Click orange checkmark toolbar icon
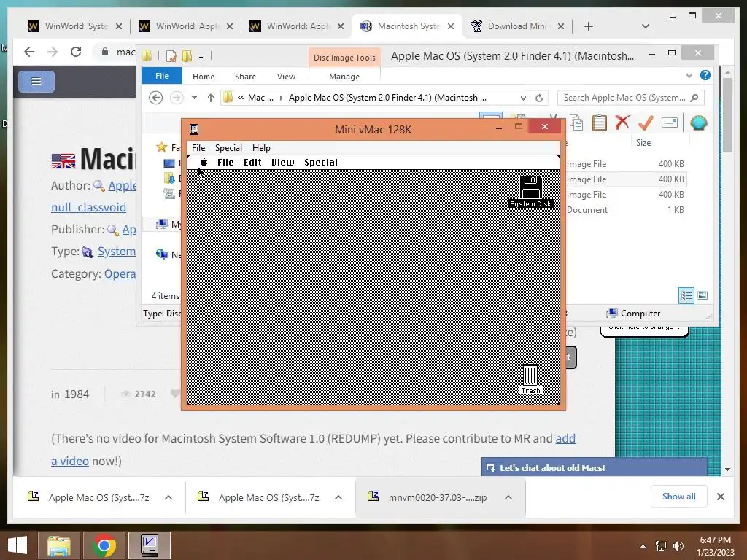The height and width of the screenshot is (560, 747). 646,122
